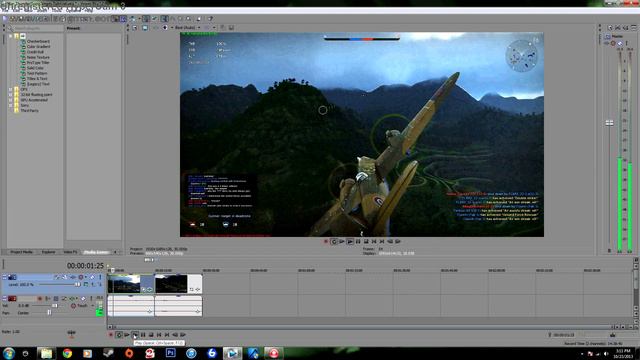Go to project start in timeline transport

pos(159,335)
